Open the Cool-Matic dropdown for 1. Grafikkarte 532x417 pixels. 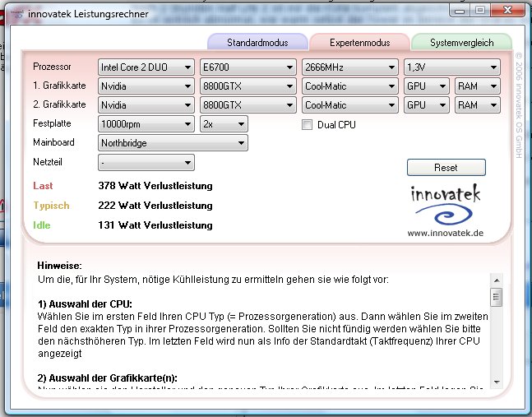(x=349, y=86)
